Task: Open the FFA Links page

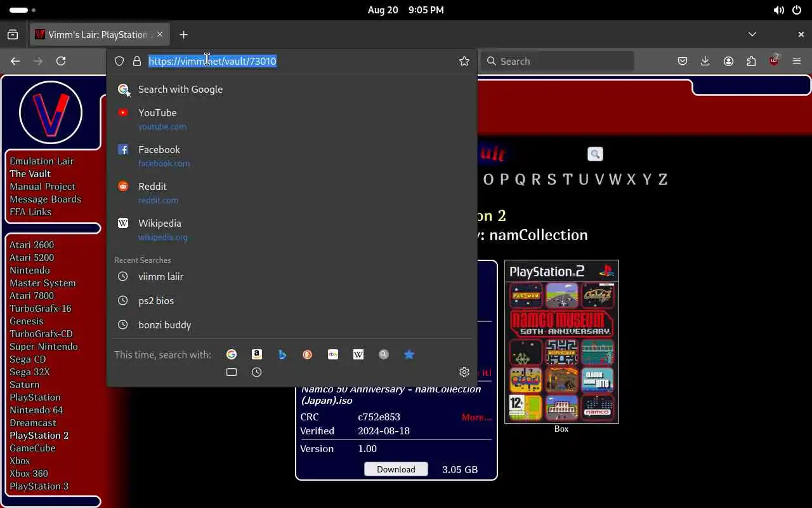Action: (30, 212)
